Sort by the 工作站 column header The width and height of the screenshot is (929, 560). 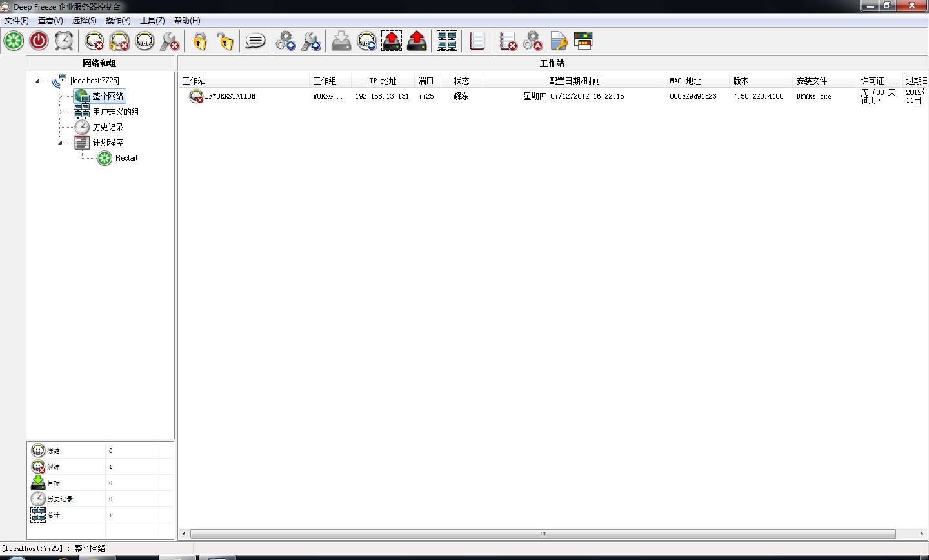tap(244, 81)
